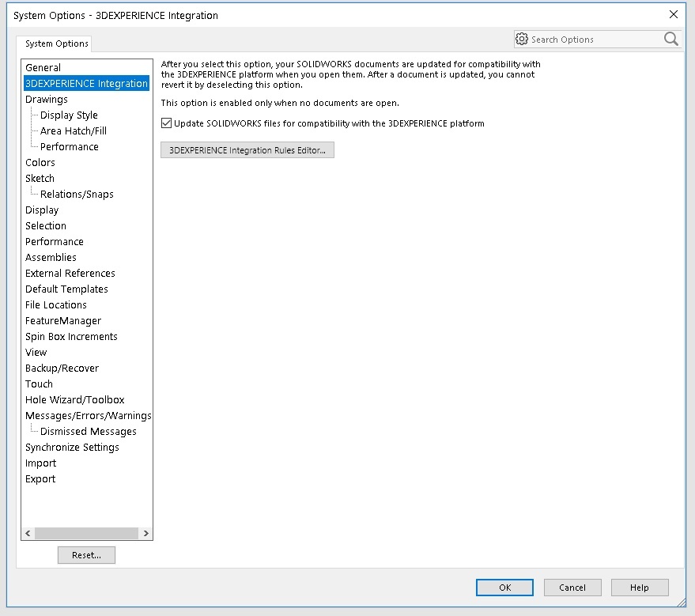
Task: Click the horizontal scrollbar thumb in tree
Action: click(86, 533)
